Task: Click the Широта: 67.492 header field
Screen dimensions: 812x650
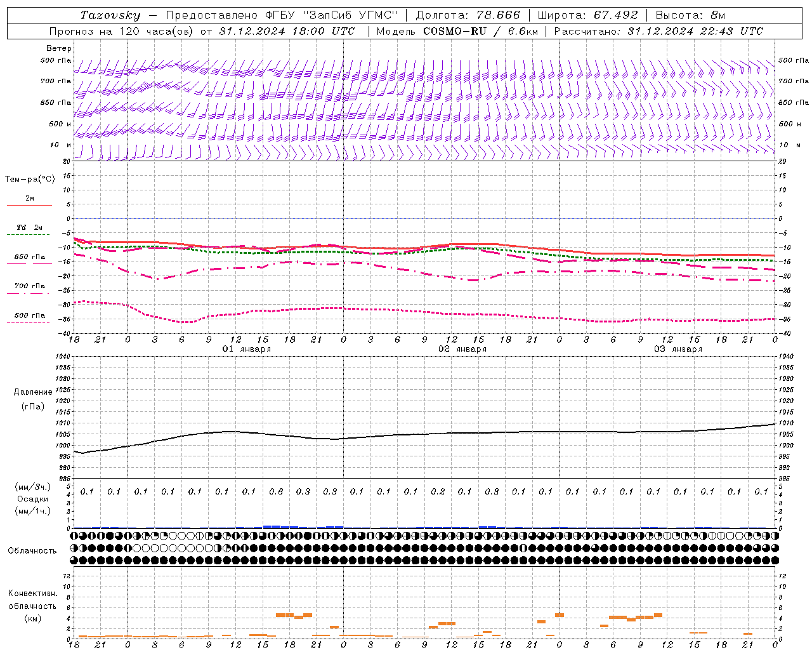Action: (x=587, y=15)
